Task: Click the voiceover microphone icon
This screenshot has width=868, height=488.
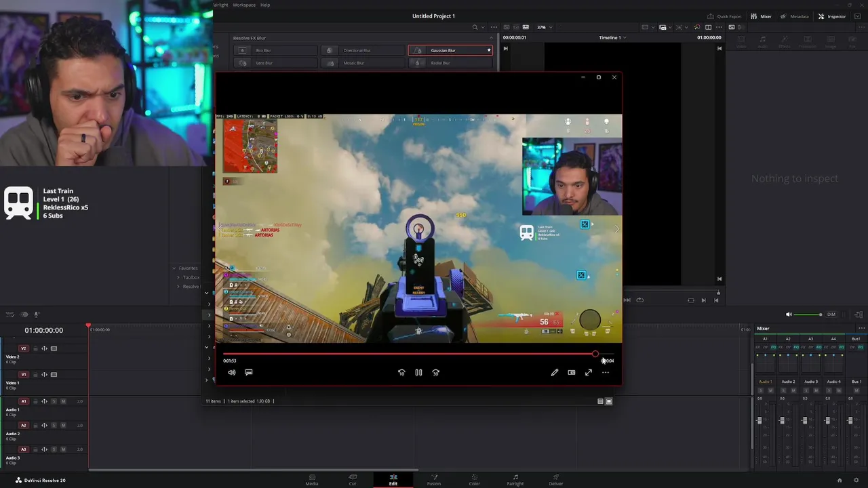Action: pos(37,314)
